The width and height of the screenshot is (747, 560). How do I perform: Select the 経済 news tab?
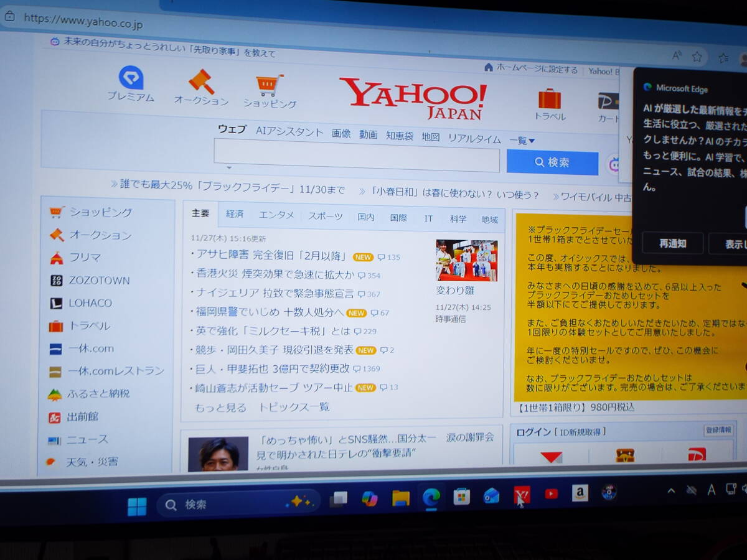click(x=235, y=214)
